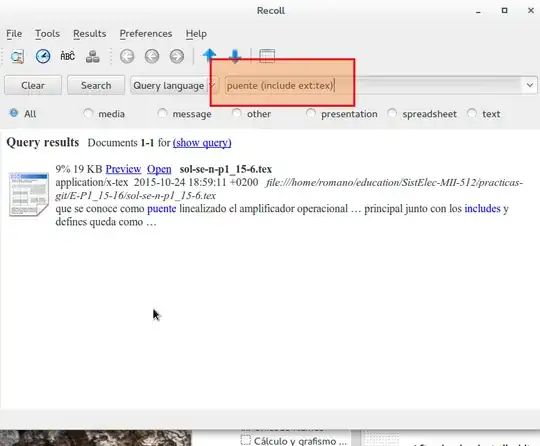Go to next results page arrow

click(177, 56)
